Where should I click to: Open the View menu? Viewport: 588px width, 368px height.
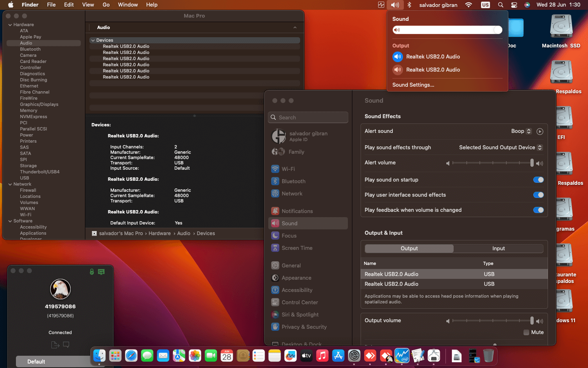(88, 5)
